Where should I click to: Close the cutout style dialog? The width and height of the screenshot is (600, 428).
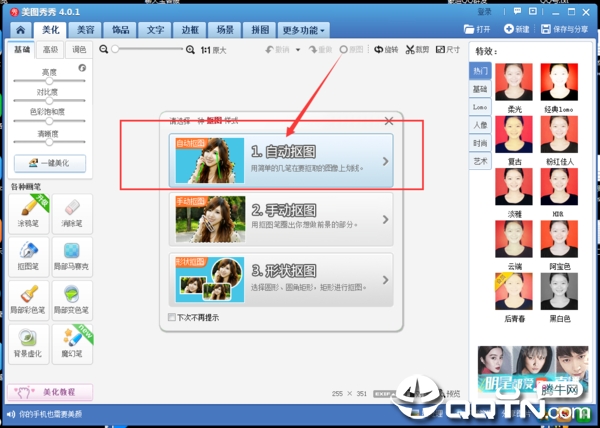point(389,121)
